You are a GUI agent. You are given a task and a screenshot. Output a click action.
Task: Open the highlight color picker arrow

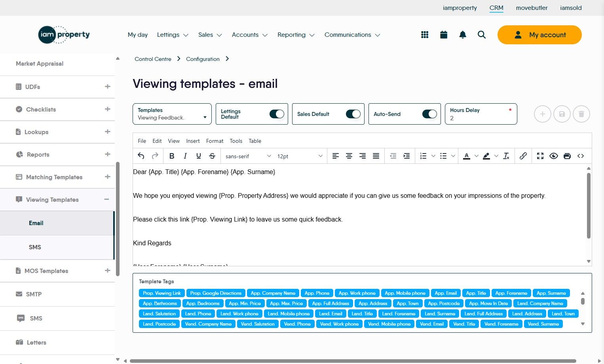tap(496, 156)
